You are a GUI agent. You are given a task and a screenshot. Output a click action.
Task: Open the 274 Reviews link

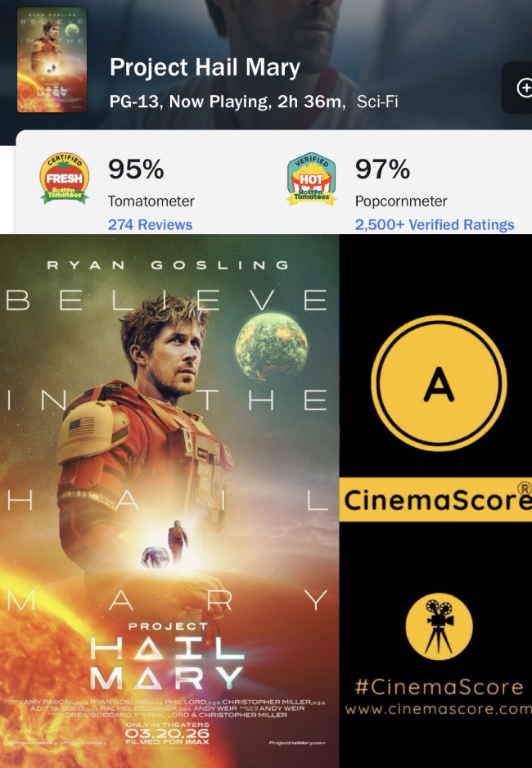tap(151, 225)
